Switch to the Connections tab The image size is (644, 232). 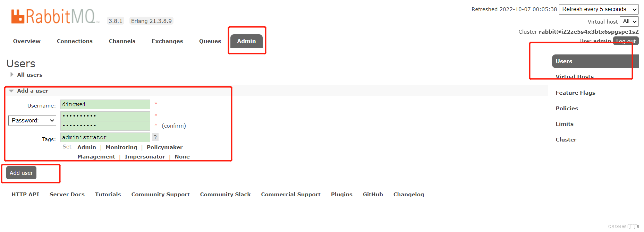[75, 41]
